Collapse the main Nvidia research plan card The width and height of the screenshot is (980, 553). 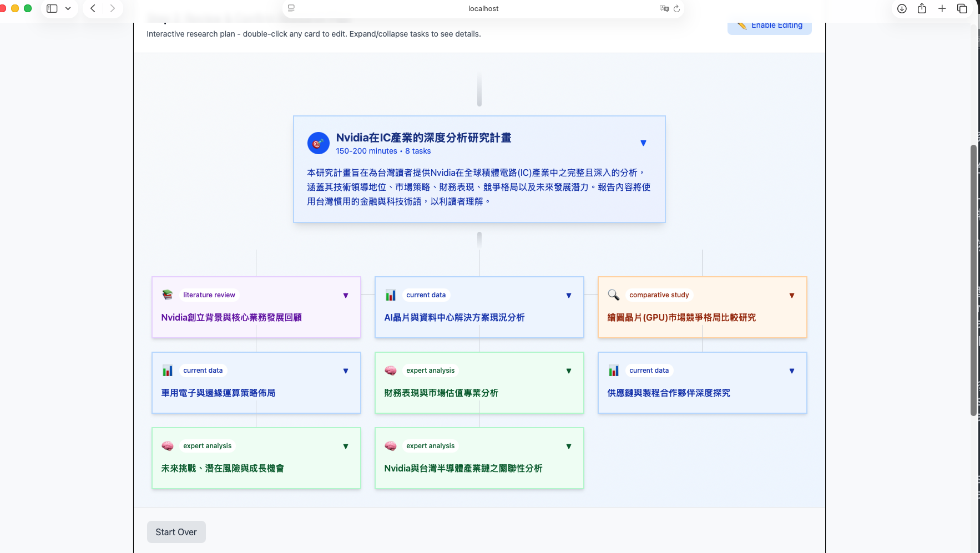[x=643, y=143]
